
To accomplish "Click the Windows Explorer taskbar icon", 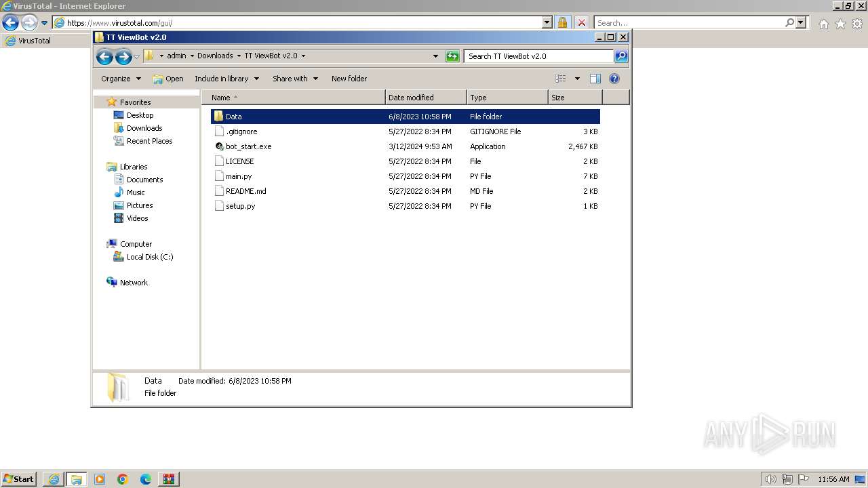I will (x=77, y=479).
